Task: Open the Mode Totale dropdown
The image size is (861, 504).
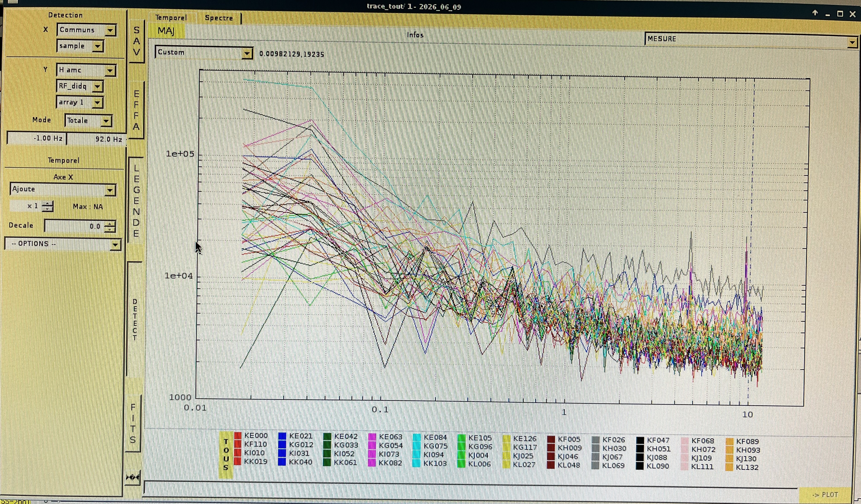Action: (x=88, y=121)
